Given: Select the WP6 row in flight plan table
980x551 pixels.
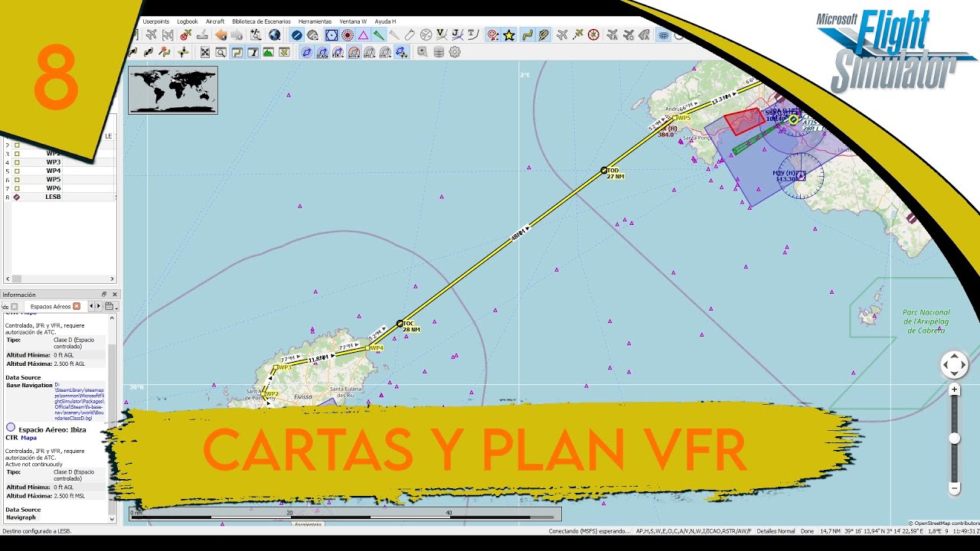Looking at the screenshot, I should click(60, 188).
